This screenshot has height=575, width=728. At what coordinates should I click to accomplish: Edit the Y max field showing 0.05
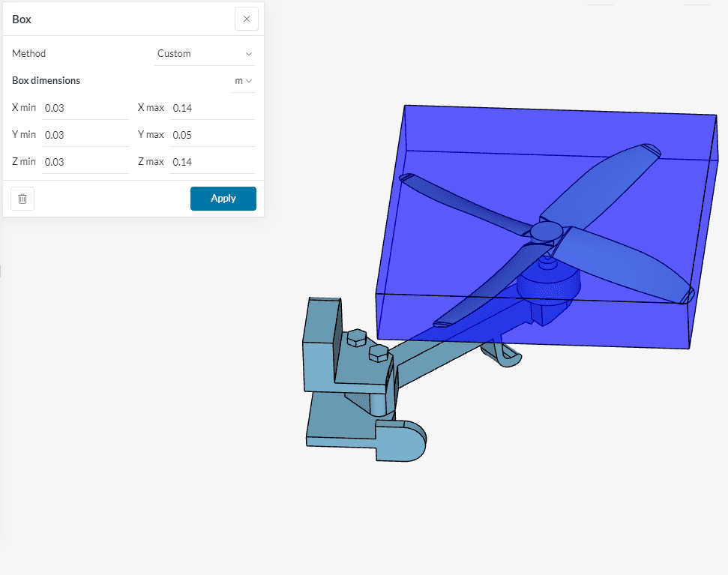212,135
